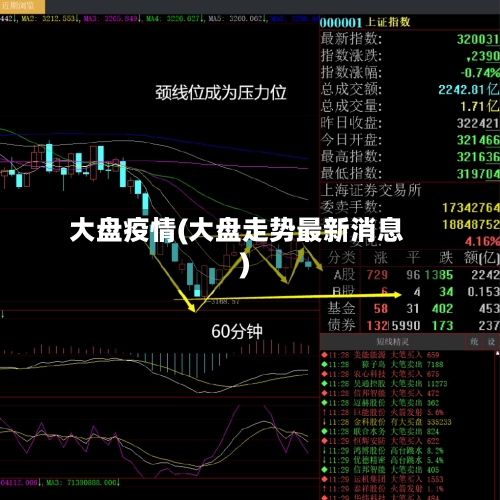Open the 近期浏览 tab
This screenshot has width=500, height=500.
[x=22, y=6]
